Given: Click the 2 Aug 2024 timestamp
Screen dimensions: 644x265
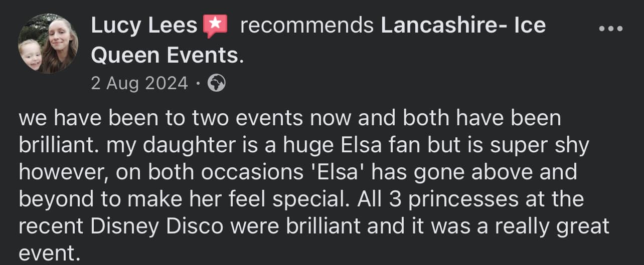Looking at the screenshot, I should point(139,83).
